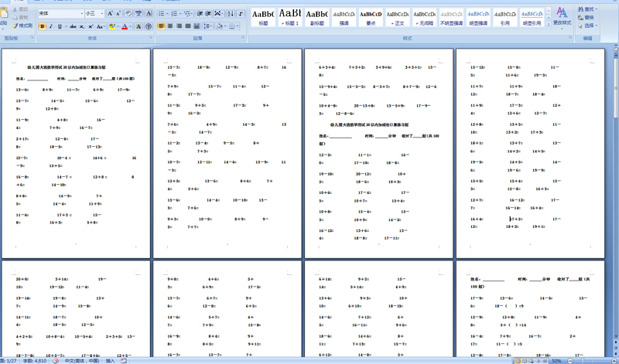This screenshot has width=619, height=364.
Task: Toggle Underline formatting
Action: 60,27
